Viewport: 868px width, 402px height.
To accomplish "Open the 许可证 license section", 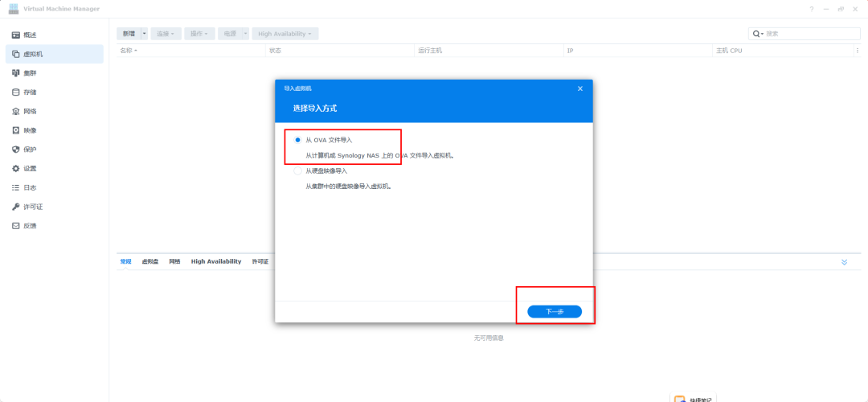I will (x=55, y=207).
